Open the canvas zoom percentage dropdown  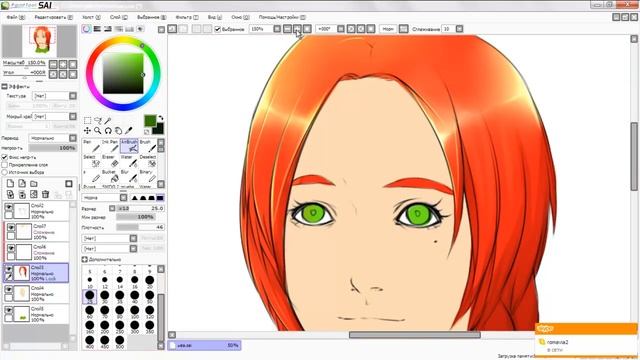point(277,29)
